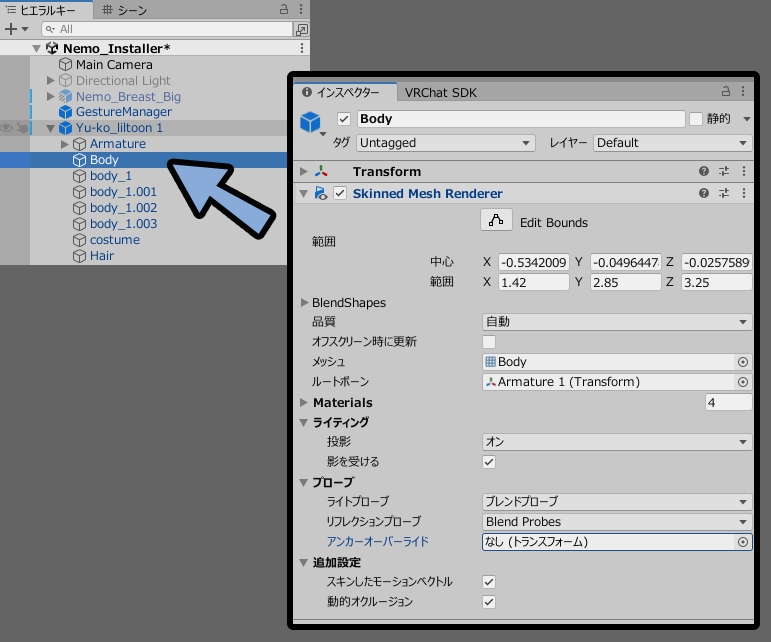Screen dimensions: 771x642
Task: Open Anchor Override object picker circle
Action: click(x=742, y=542)
